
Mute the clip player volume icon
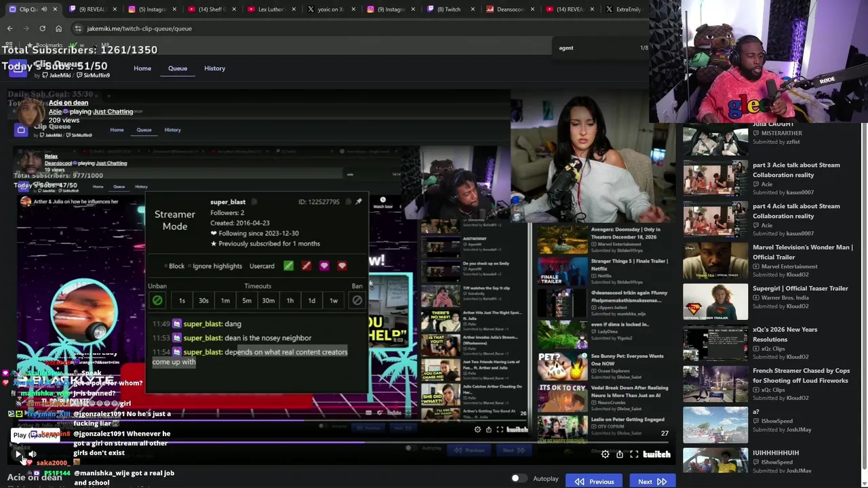pos(32,454)
